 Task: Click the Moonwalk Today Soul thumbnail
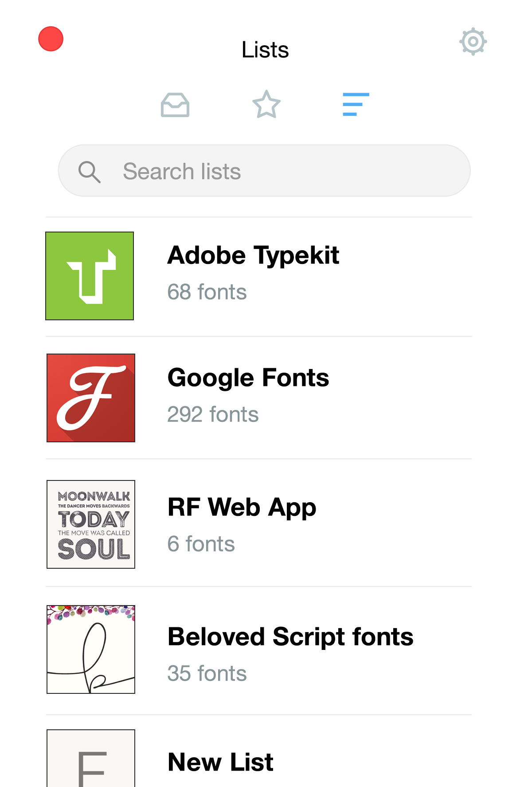point(90,523)
